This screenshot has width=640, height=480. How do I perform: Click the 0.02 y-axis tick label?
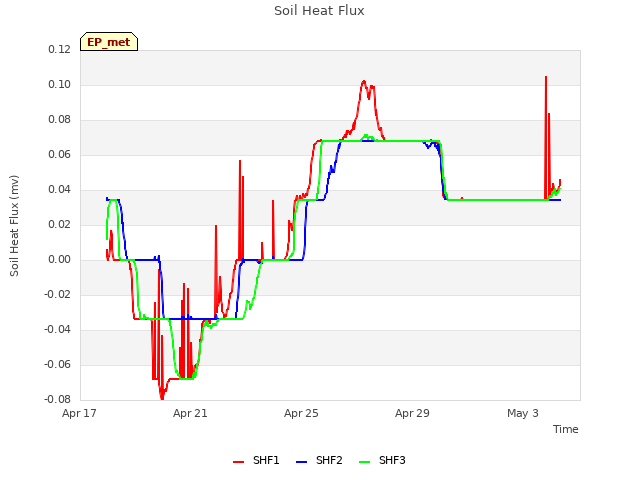point(60,224)
